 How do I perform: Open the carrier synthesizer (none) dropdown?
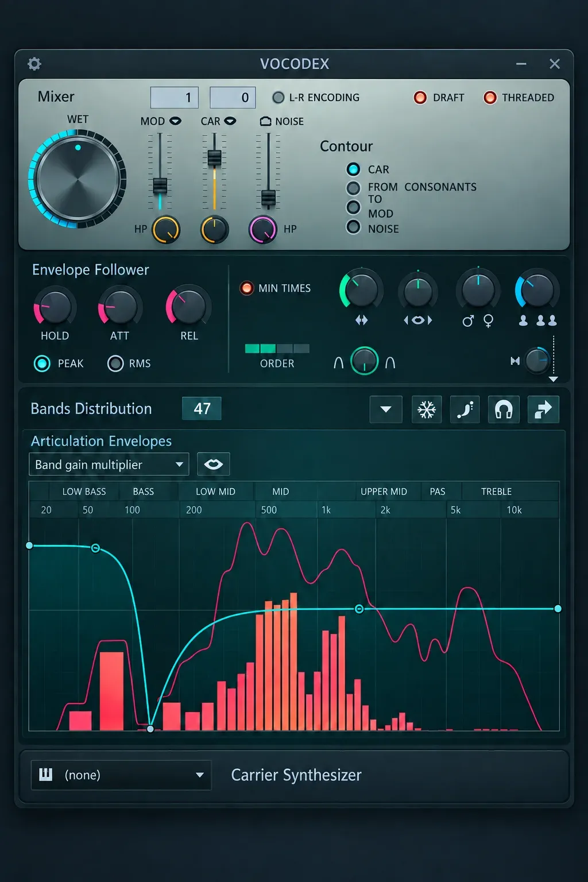click(121, 775)
